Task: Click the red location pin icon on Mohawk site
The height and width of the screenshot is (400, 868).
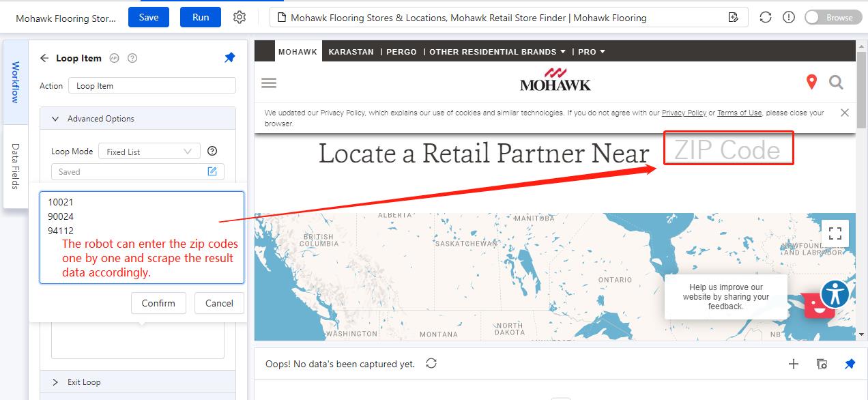Action: 811,83
